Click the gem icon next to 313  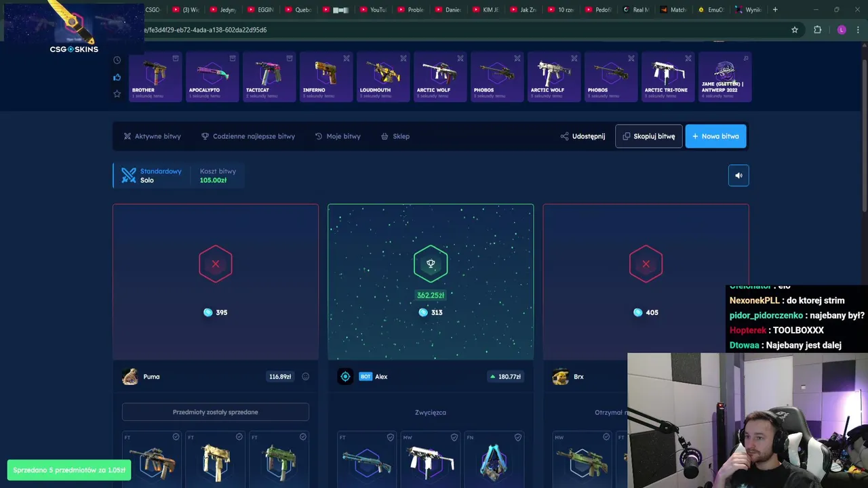pos(423,312)
